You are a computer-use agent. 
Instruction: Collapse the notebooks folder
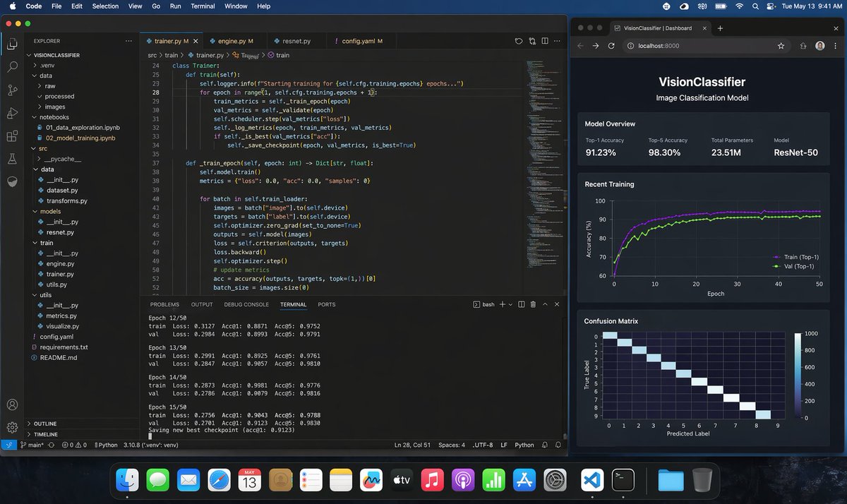54,117
